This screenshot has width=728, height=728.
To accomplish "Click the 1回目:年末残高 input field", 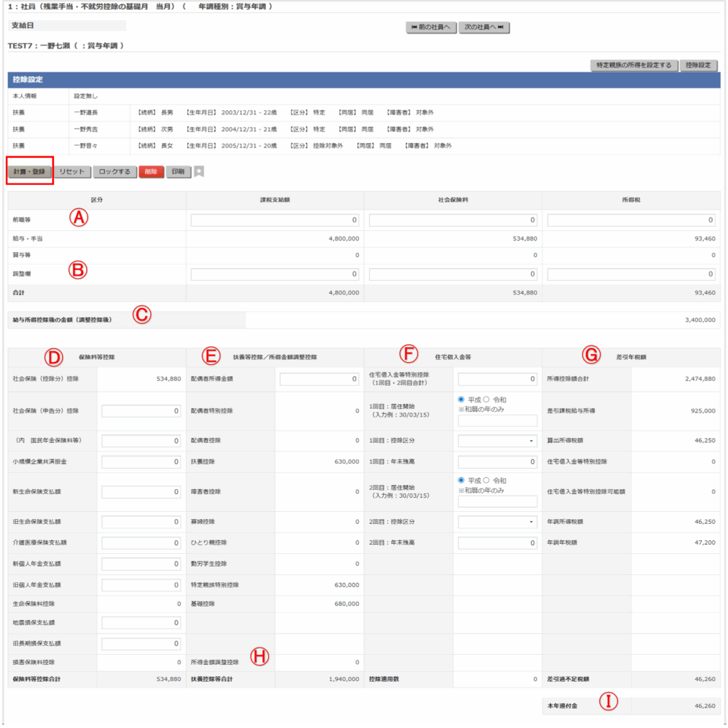I will pyautogui.click(x=497, y=462).
